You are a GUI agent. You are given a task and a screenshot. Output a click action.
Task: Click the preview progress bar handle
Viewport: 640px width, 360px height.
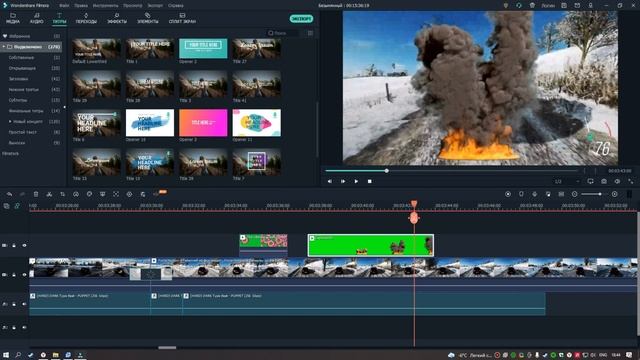[x=387, y=171]
